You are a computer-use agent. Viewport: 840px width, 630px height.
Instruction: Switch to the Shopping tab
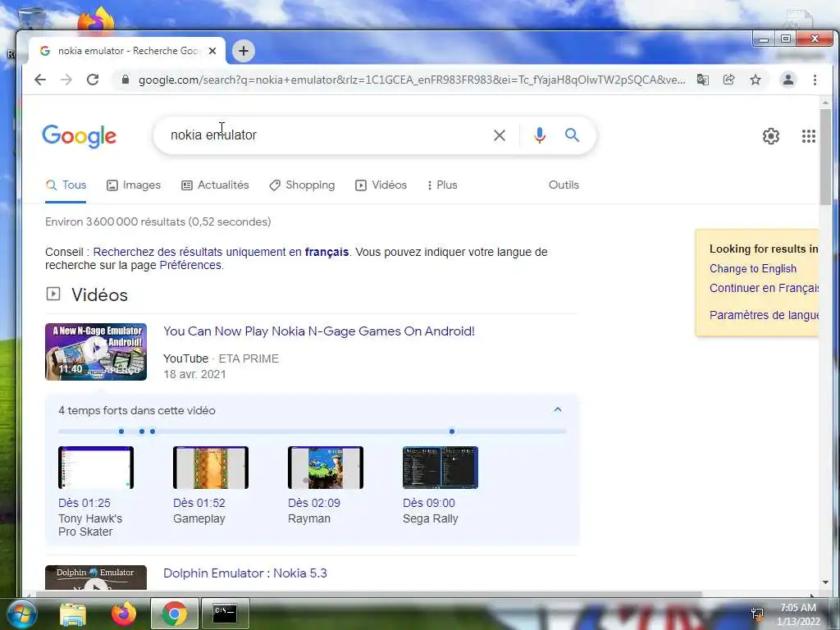(x=302, y=185)
